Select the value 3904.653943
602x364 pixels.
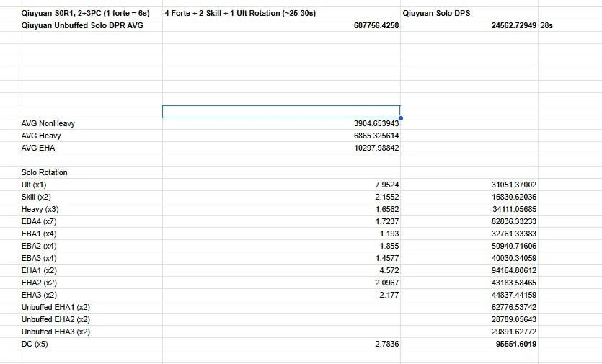pos(376,123)
